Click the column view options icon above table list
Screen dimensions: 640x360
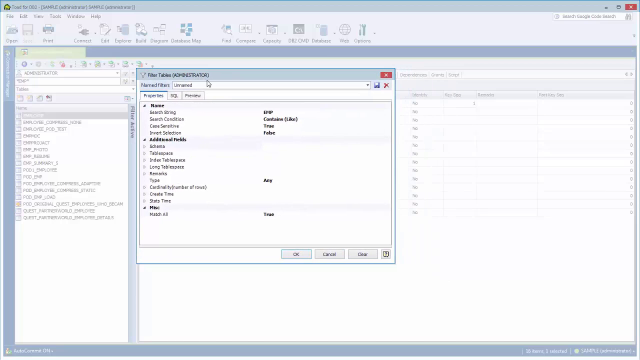tap(127, 98)
